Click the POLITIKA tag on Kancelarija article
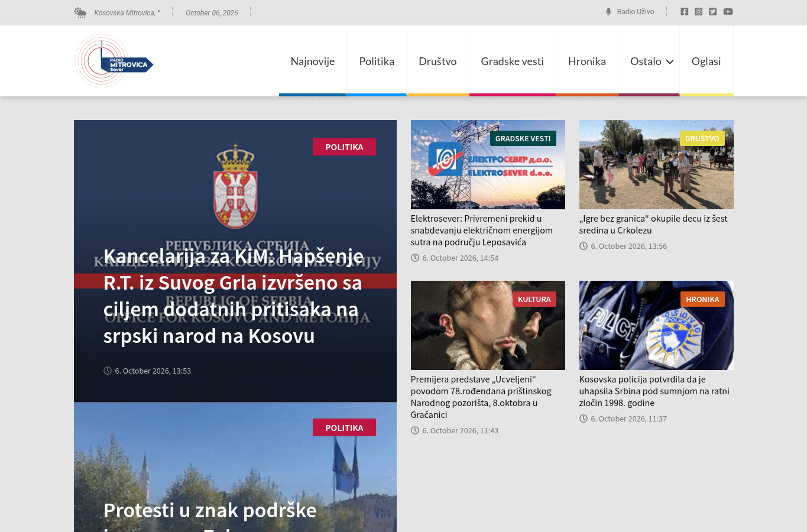Image resolution: width=807 pixels, height=532 pixels. pos(344,147)
